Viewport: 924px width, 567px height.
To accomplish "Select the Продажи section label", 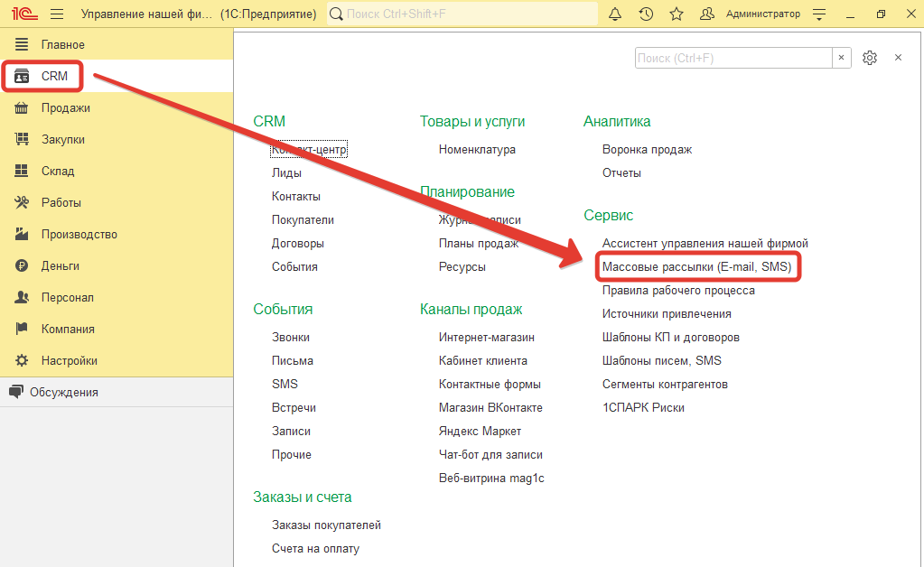I will point(65,107).
